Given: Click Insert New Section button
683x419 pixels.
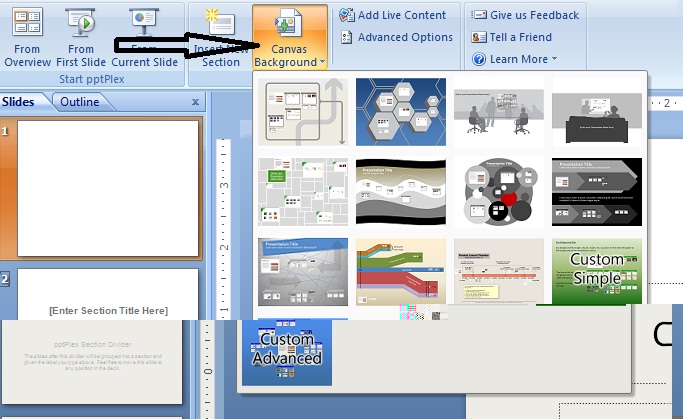Looking at the screenshot, I should point(221,38).
